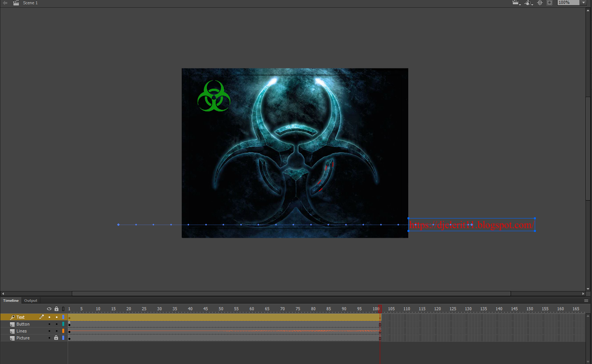Hide the Picture layer via visibility dot

click(49, 338)
